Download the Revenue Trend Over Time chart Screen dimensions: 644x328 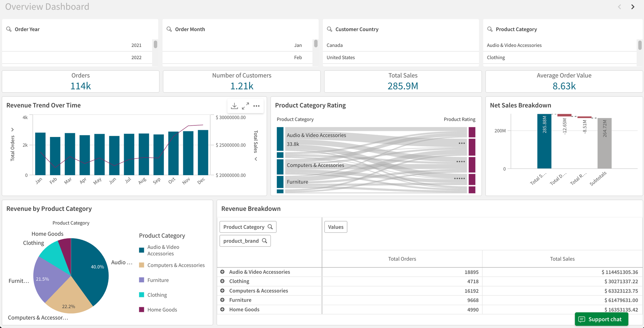coord(234,105)
